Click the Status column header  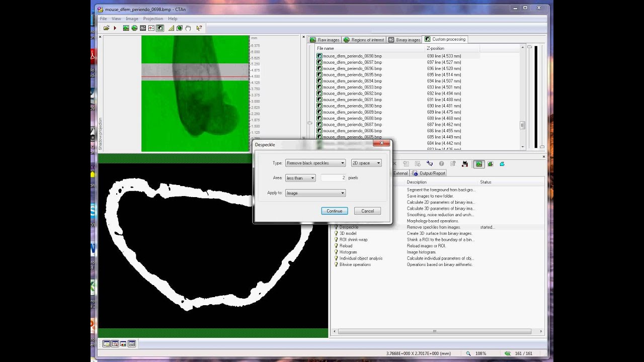511,182
